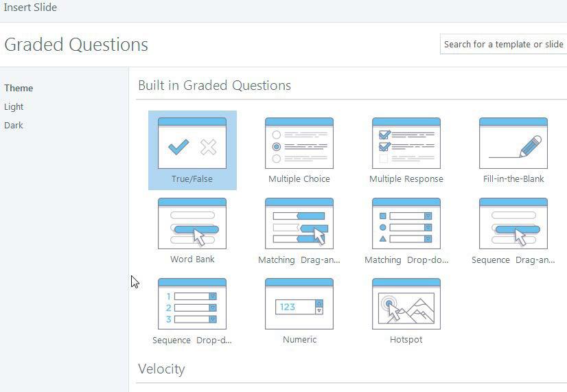Click the Velocity section heading

[161, 369]
